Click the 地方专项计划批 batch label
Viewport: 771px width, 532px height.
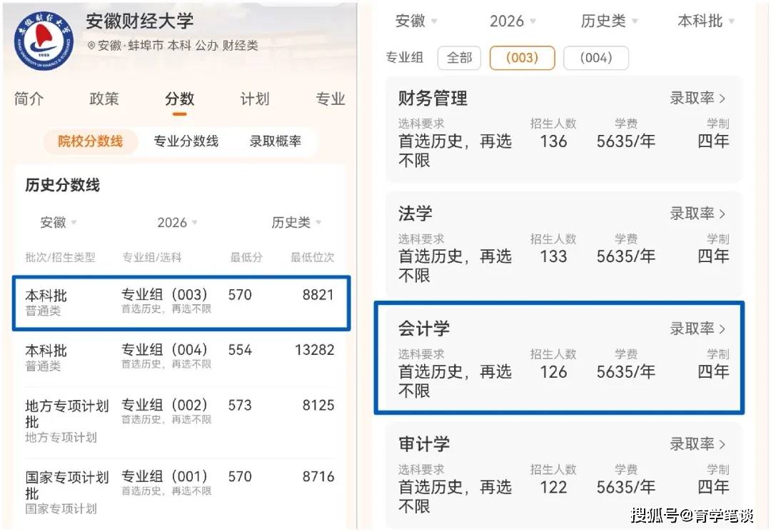tap(67, 414)
